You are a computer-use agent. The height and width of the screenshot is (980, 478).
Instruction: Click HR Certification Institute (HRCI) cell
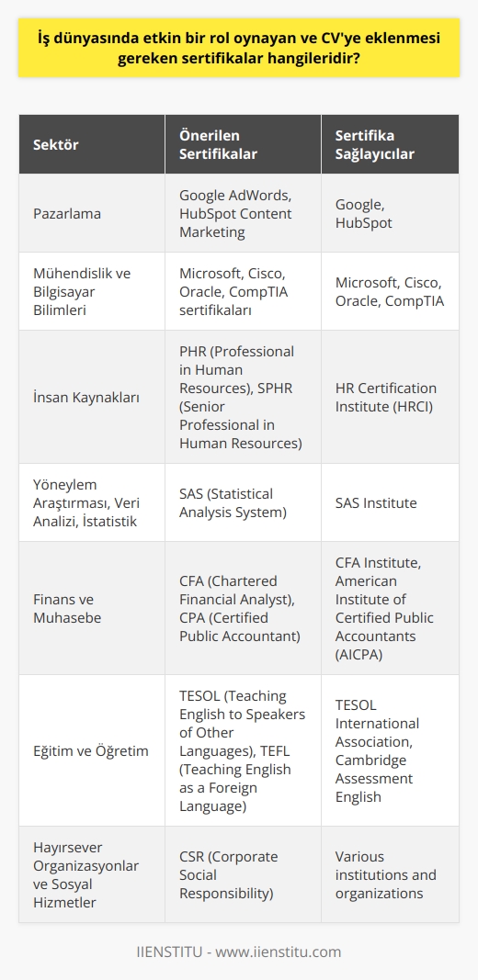click(390, 396)
